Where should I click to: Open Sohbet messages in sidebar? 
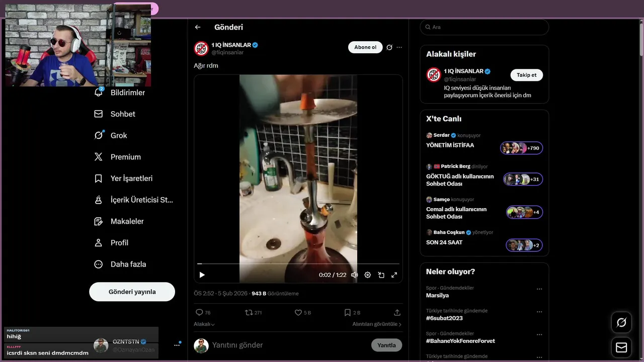click(x=115, y=114)
